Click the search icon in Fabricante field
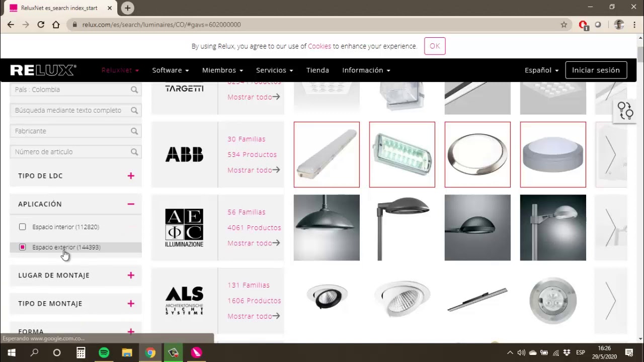 134,131
